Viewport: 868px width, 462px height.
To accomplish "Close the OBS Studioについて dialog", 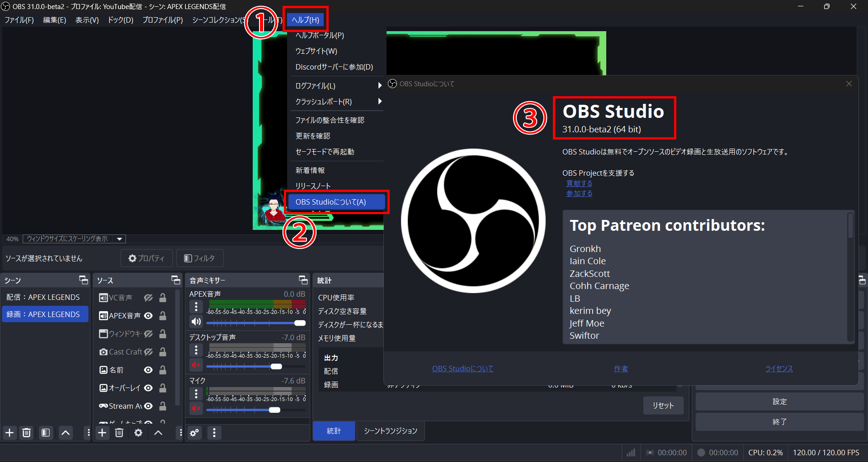I will [849, 84].
